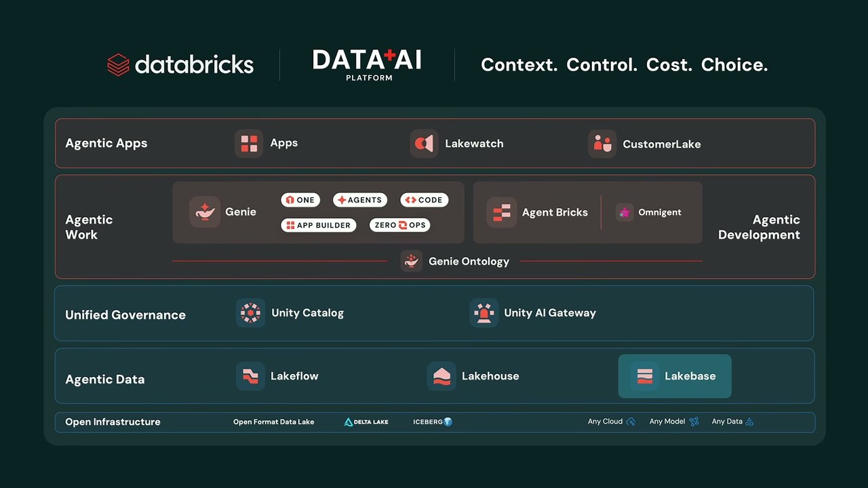Click the Lakebase icon
Viewport: 868px width, 488px height.
pyautogui.click(x=644, y=376)
